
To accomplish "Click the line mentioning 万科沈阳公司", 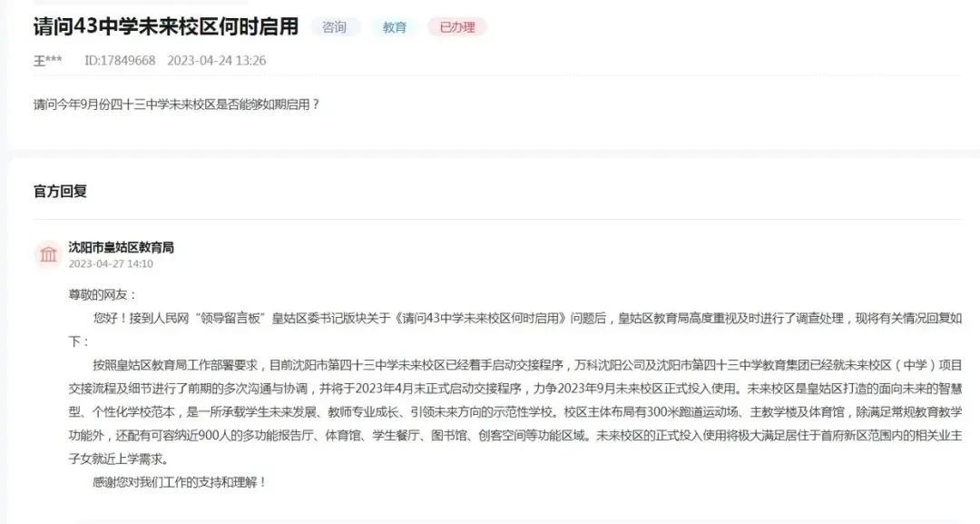I will click(515, 365).
